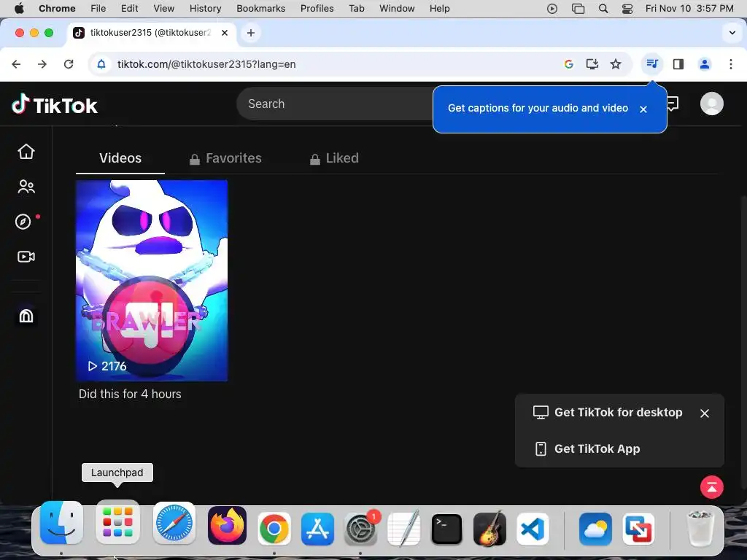The image size is (747, 560).
Task: Open the Tab menu
Action: click(x=356, y=8)
